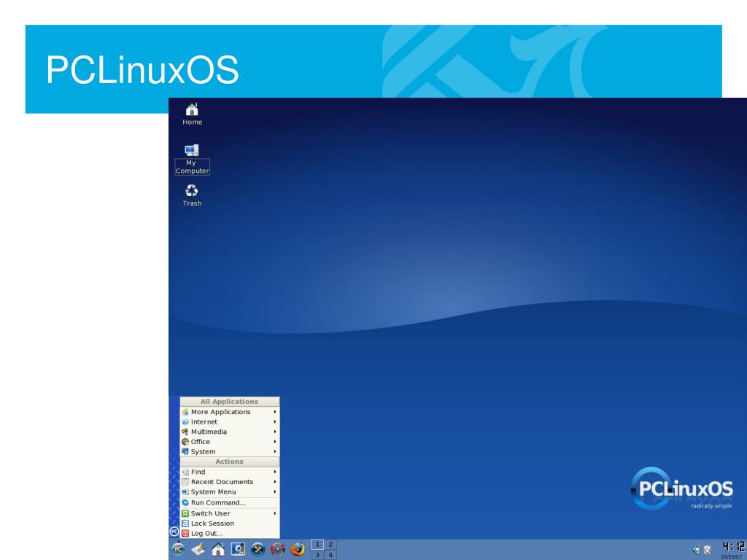Choose Lock Session from menu
747x560 pixels.
[230, 524]
